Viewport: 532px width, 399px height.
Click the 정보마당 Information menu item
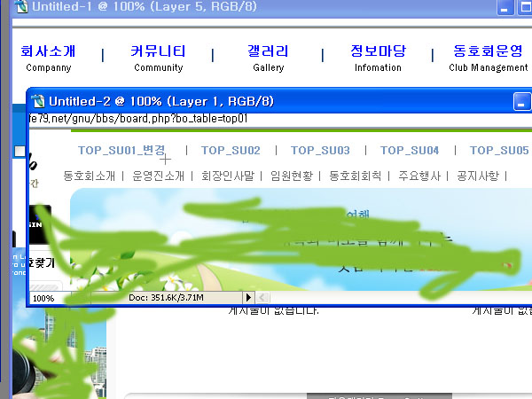[x=378, y=58]
